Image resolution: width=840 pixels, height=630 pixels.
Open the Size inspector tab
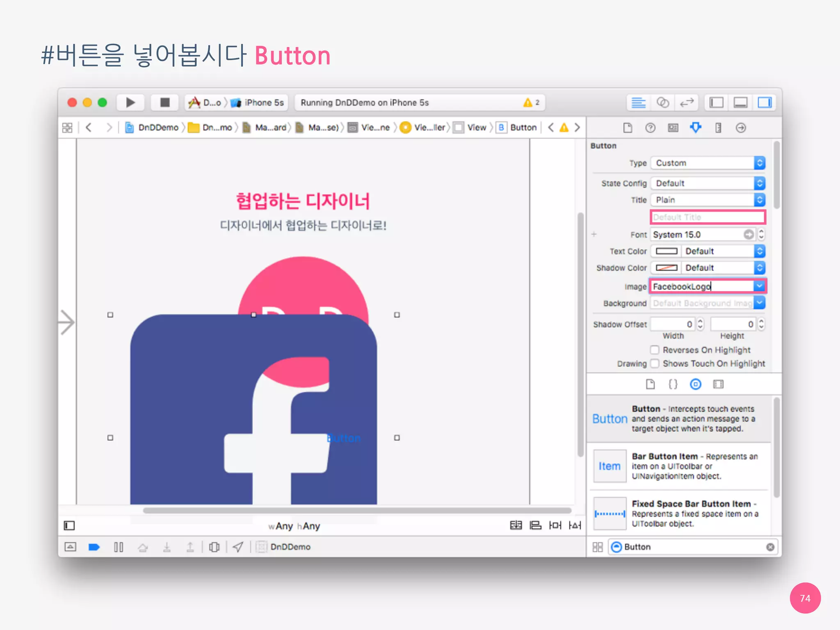pyautogui.click(x=718, y=128)
